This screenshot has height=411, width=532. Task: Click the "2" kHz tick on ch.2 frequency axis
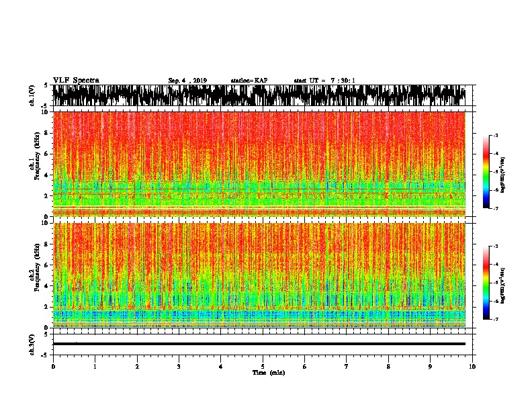(46, 307)
